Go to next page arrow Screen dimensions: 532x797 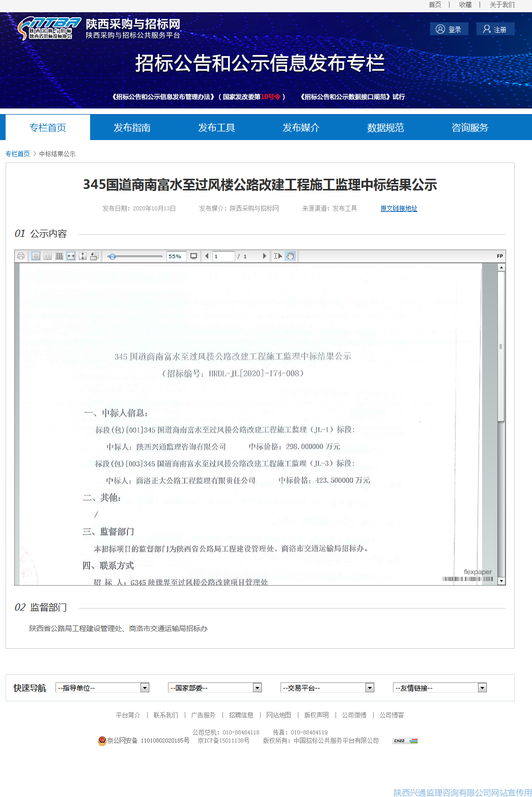click(264, 256)
